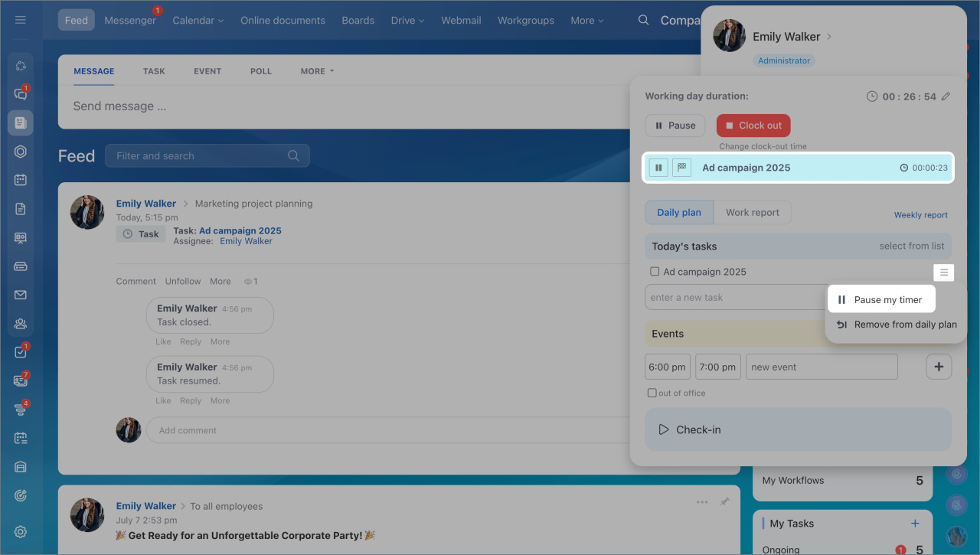Check the Ad campaign 2025 task checkbox
Screen dimensions: 980x555
click(655, 272)
